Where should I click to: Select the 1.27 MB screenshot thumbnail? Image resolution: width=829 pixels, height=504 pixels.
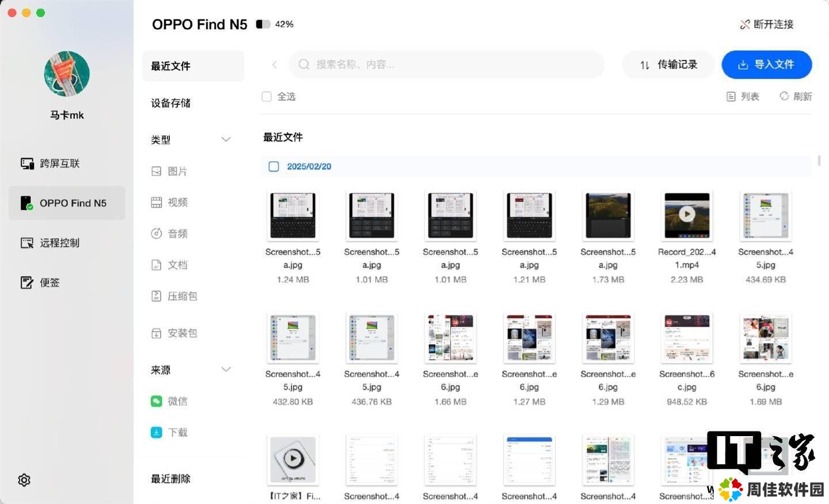click(x=530, y=338)
